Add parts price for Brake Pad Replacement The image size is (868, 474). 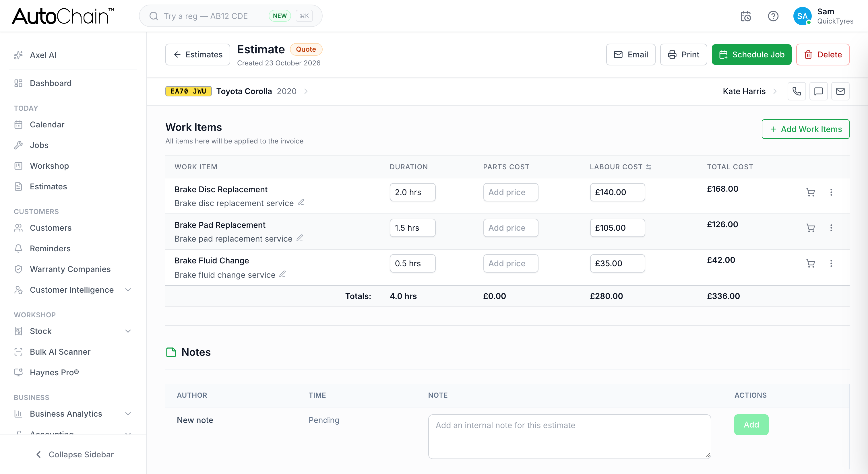[511, 228]
